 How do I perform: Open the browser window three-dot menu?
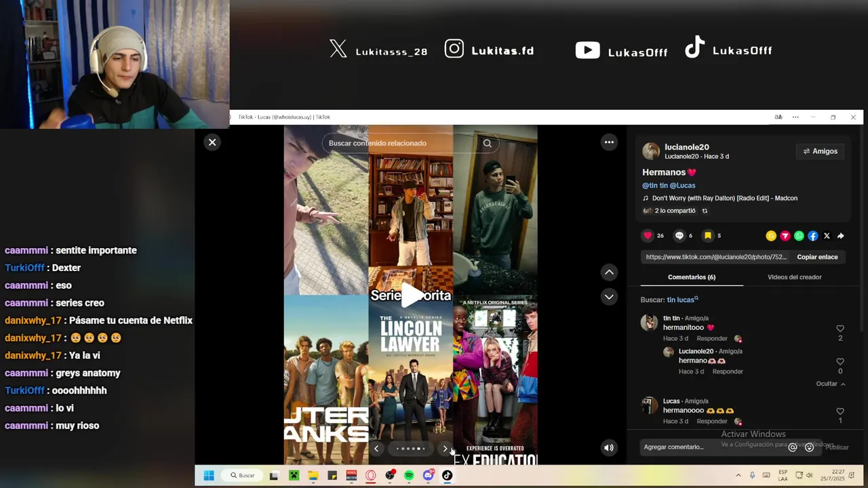[x=795, y=117]
